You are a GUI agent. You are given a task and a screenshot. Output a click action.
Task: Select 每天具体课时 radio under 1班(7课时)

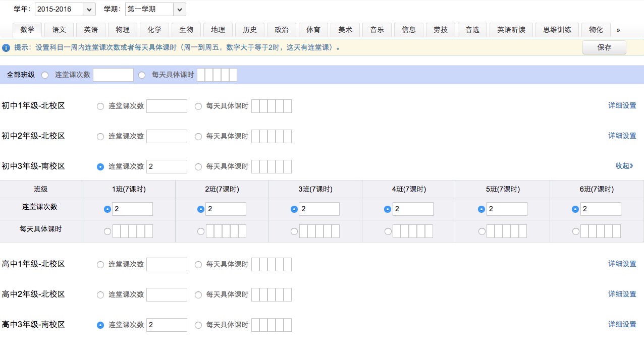[107, 231]
